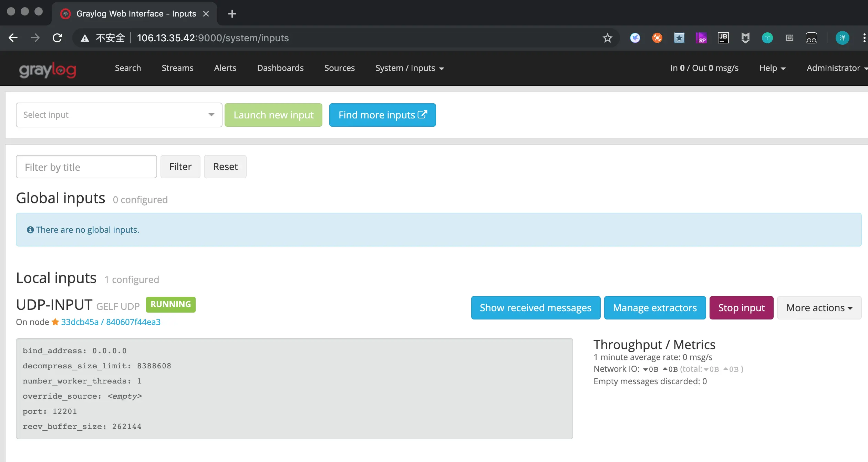Click the not-secure warning triangle icon
Viewport: 868px width, 462px height.
pyautogui.click(x=85, y=38)
